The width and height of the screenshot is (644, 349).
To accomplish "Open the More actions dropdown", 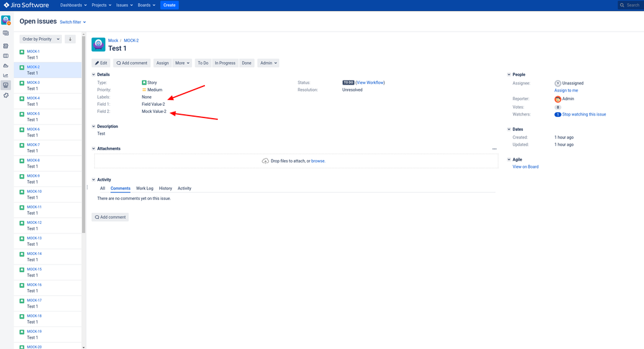I will point(182,63).
